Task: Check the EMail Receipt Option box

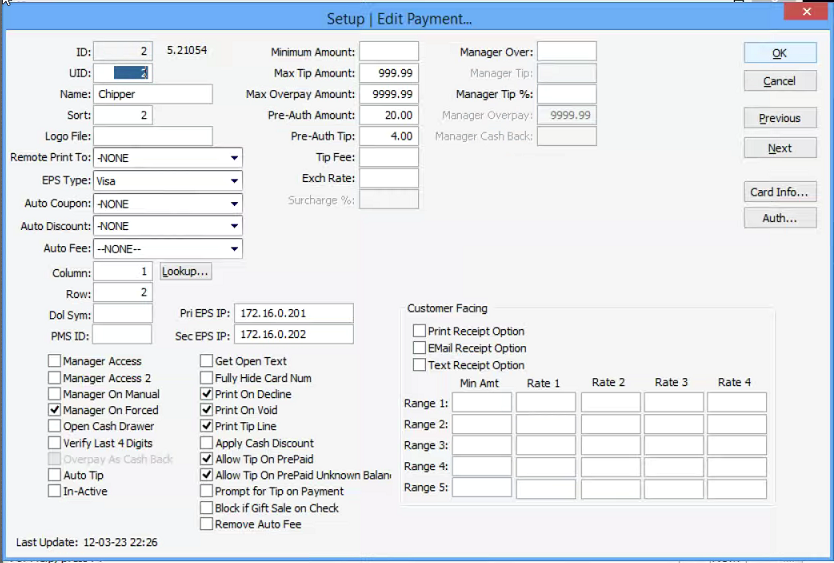Action: [419, 348]
